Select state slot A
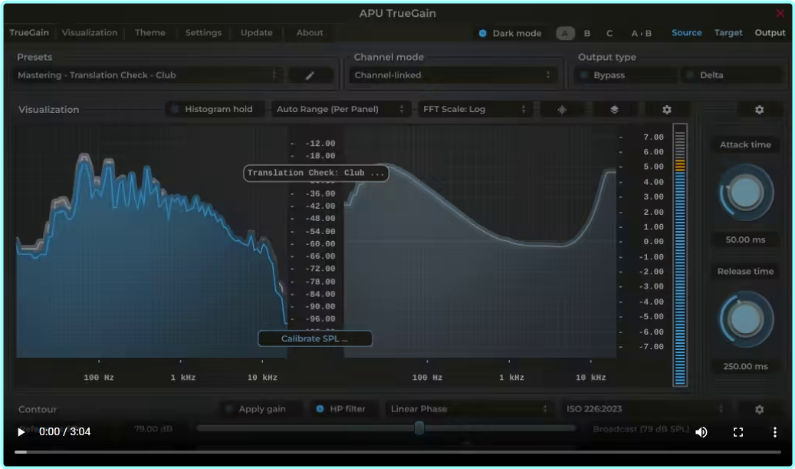Viewport: 795px width, 469px height. (x=565, y=33)
